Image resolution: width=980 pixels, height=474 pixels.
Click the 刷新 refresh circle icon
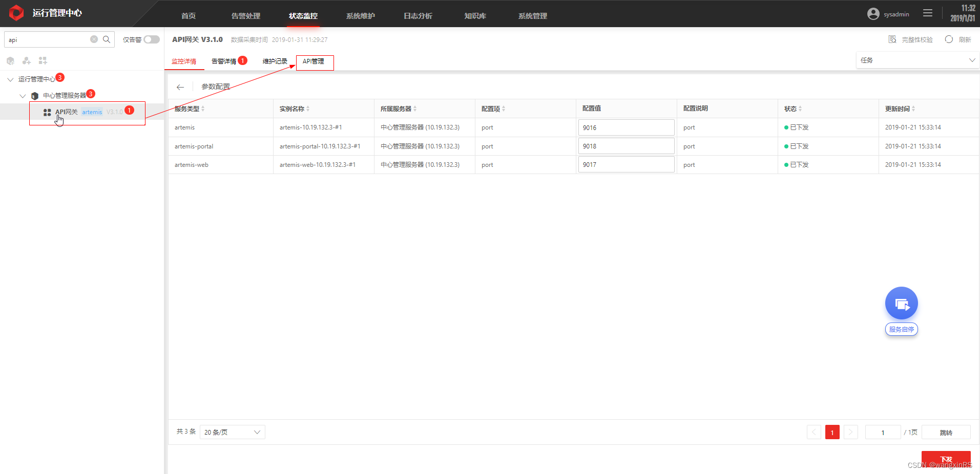949,39
